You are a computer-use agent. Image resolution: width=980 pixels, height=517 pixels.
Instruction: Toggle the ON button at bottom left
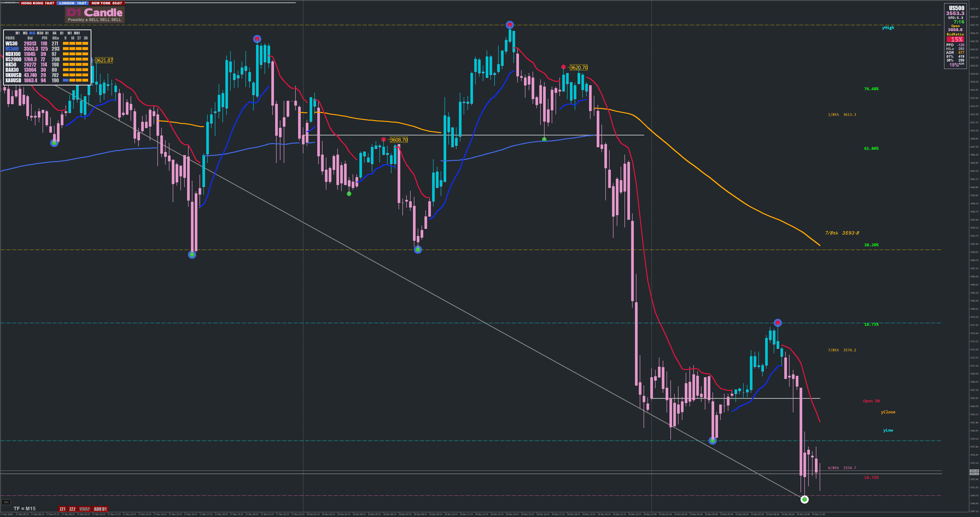click(6, 502)
